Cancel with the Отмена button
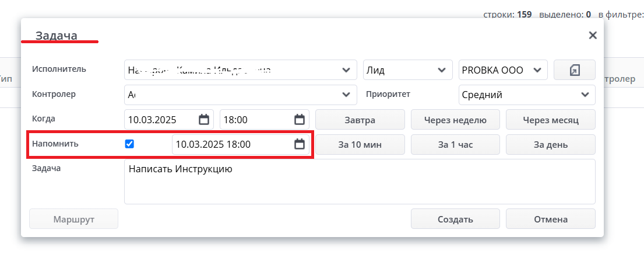The height and width of the screenshot is (254, 644). (x=550, y=219)
